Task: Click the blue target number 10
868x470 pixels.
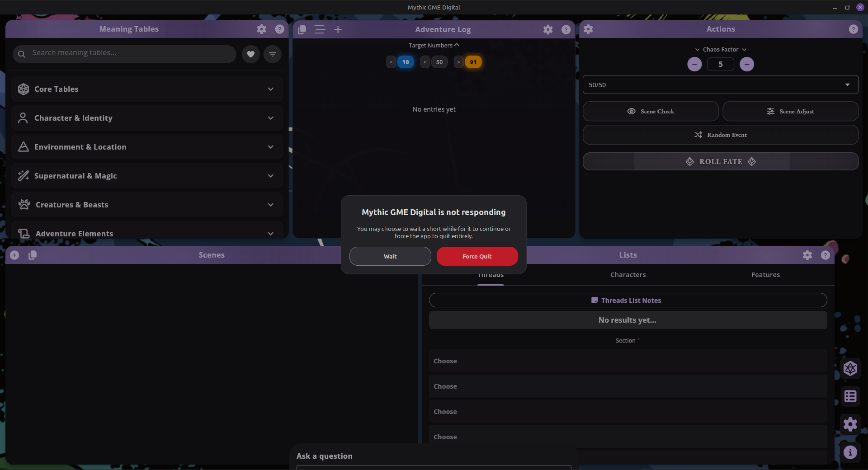Action: pyautogui.click(x=406, y=62)
